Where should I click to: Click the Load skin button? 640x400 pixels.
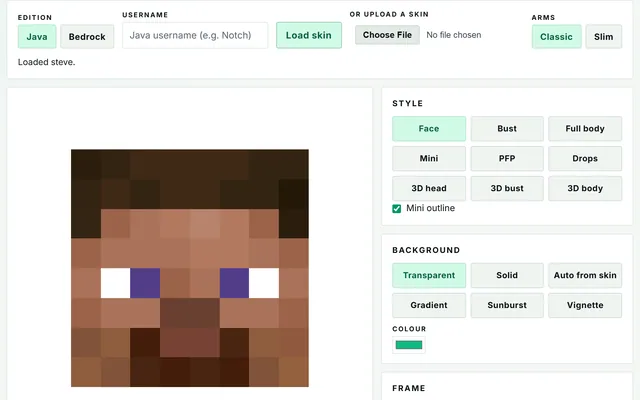pyautogui.click(x=309, y=36)
